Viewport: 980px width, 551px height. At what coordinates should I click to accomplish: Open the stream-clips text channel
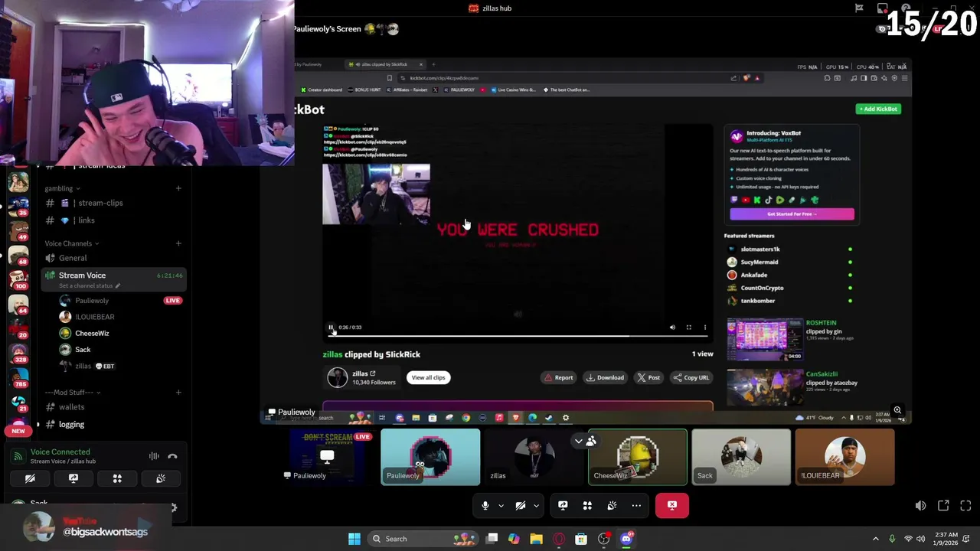point(113,203)
